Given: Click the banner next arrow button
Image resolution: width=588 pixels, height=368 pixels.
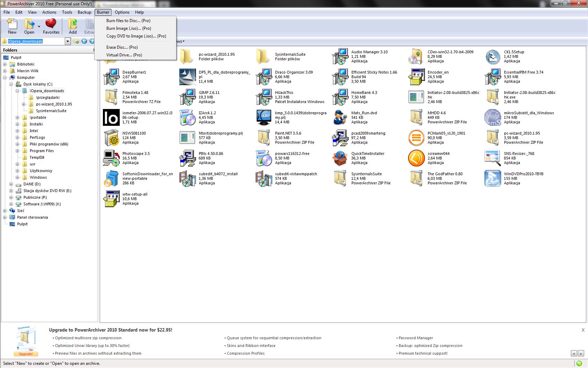Looking at the screenshot, I should 581,353.
